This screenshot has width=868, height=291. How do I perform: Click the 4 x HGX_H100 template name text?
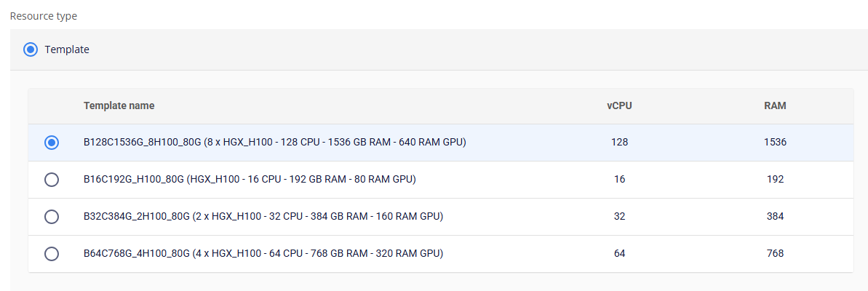[263, 254]
